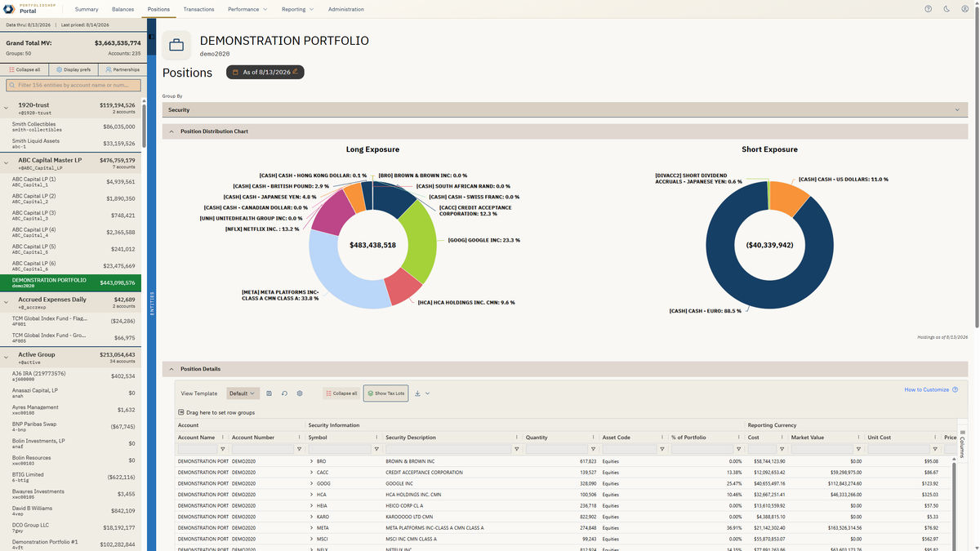Open the help question-mark icon in the header
Viewport: 980px width, 551px height.
coord(928,9)
